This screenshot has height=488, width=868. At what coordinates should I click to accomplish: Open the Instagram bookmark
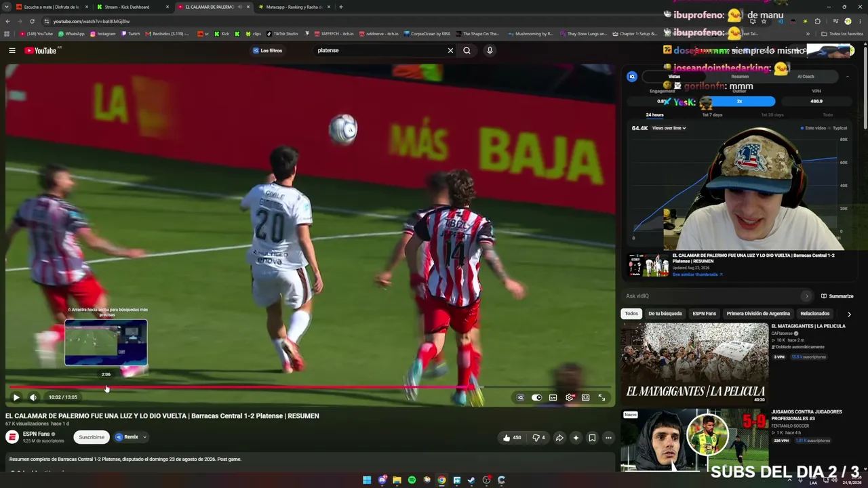tap(102, 33)
